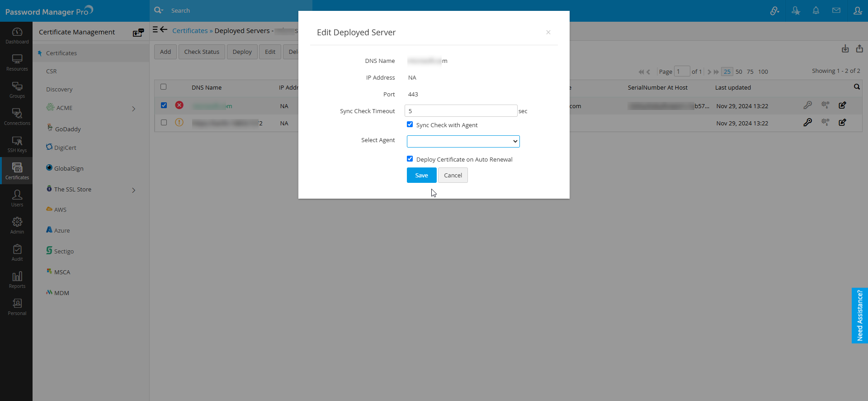This screenshot has width=868, height=401.
Task: Select MSCA in the left menu
Action: click(62, 272)
